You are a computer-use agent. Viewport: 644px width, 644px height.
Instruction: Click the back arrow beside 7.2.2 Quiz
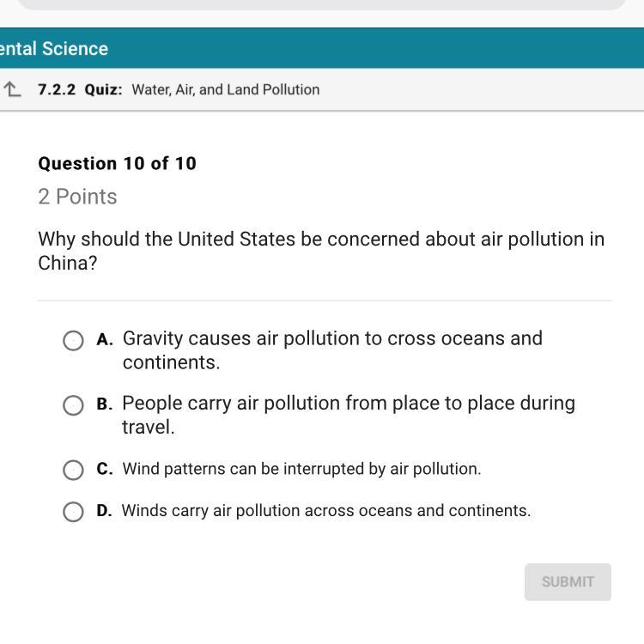coord(12,89)
